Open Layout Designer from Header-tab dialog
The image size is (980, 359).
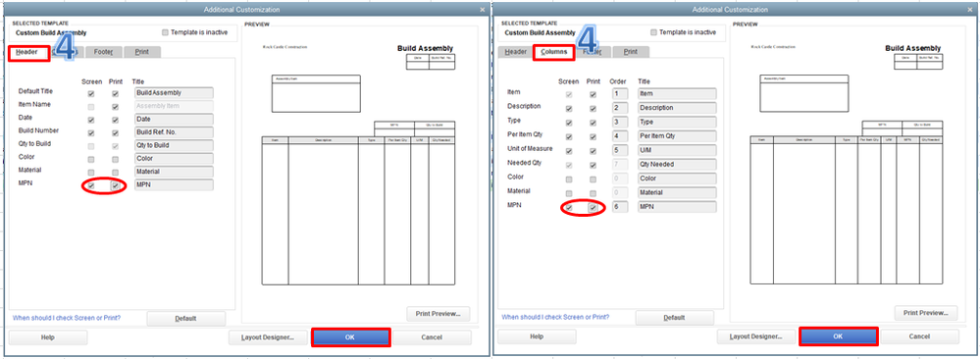(x=268, y=337)
